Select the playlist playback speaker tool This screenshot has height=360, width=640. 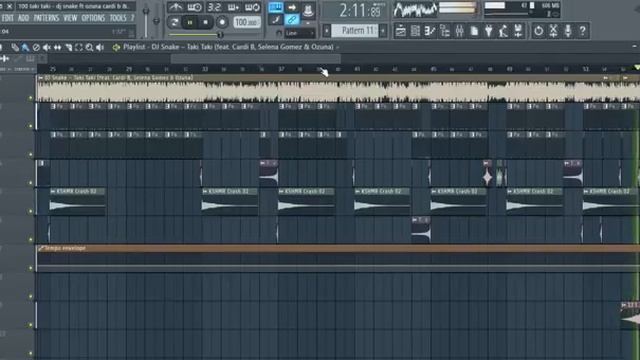point(100,48)
